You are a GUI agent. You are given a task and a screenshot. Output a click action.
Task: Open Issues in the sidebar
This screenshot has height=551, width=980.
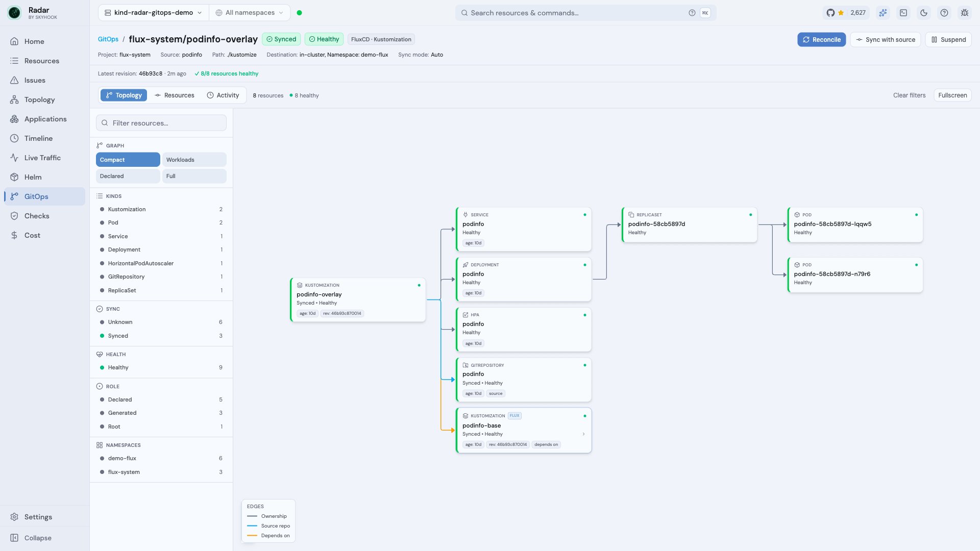pyautogui.click(x=44, y=80)
